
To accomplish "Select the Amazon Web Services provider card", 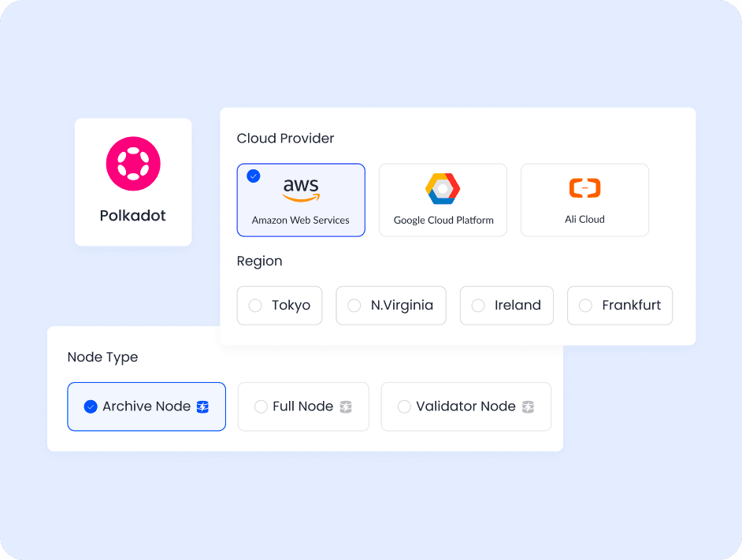I will click(x=301, y=200).
